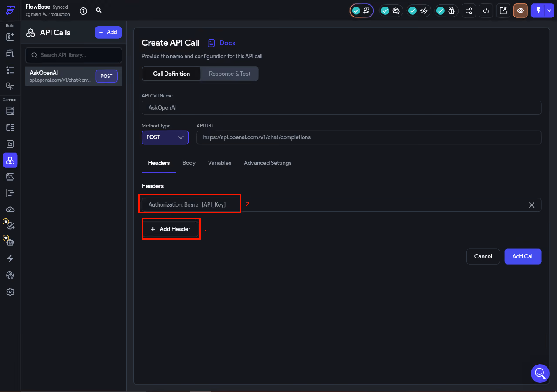Open the Body tab
Viewport: 557px width, 392px height.
(189, 163)
